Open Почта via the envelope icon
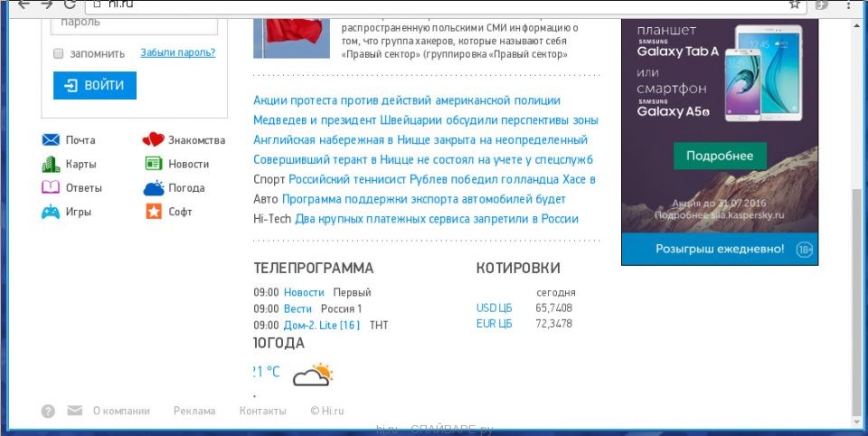The width and height of the screenshot is (868, 436). pyautogui.click(x=51, y=140)
